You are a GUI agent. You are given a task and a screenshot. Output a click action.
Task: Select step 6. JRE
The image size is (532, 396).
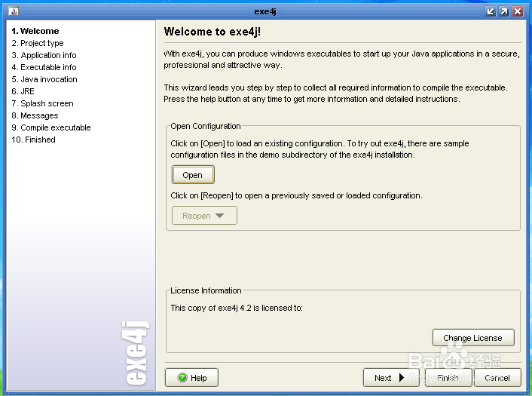pyautogui.click(x=23, y=91)
